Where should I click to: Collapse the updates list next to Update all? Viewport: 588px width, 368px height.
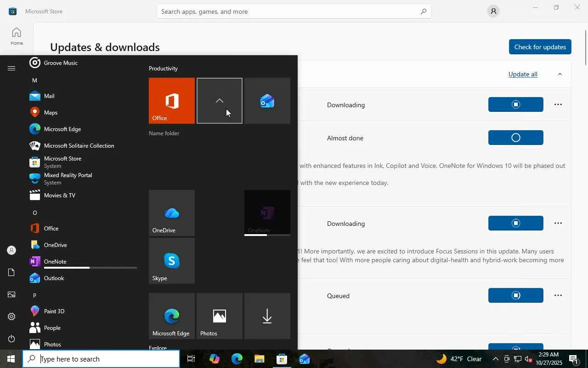point(560,74)
